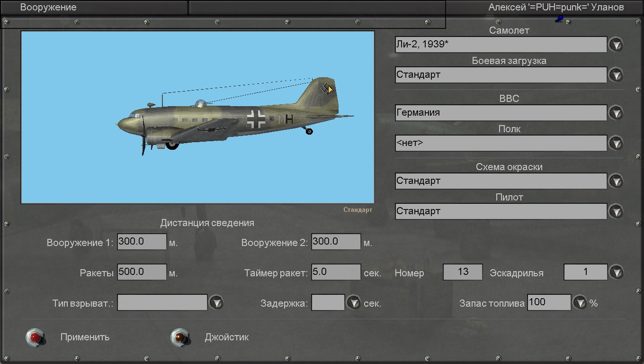Open the ВВС country dropdown arrow
The image size is (644, 364).
616,113
